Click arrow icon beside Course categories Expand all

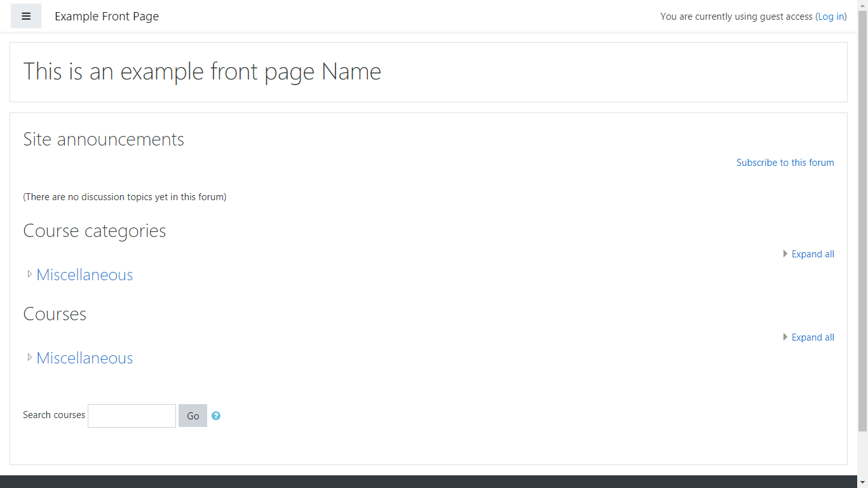pyautogui.click(x=785, y=254)
